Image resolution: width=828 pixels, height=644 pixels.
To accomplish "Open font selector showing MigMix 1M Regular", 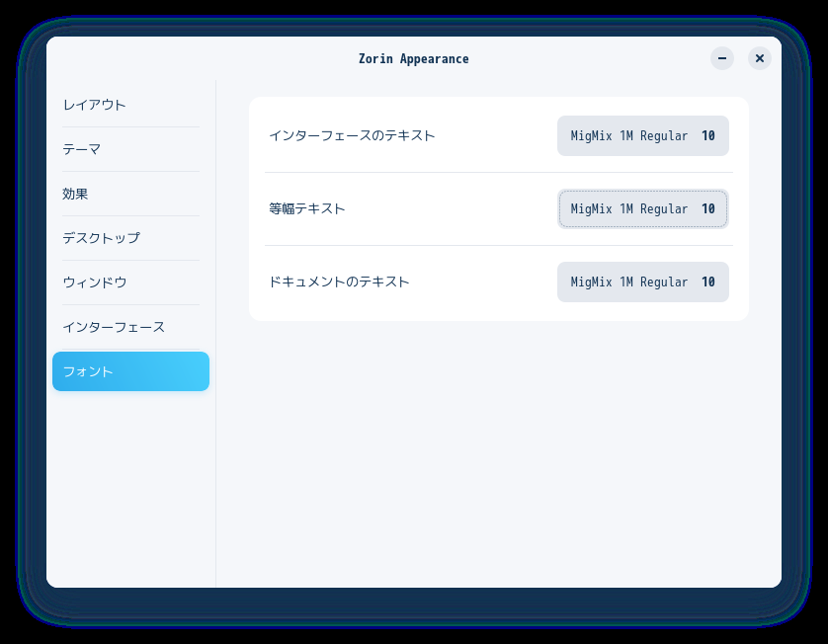I will click(642, 136).
